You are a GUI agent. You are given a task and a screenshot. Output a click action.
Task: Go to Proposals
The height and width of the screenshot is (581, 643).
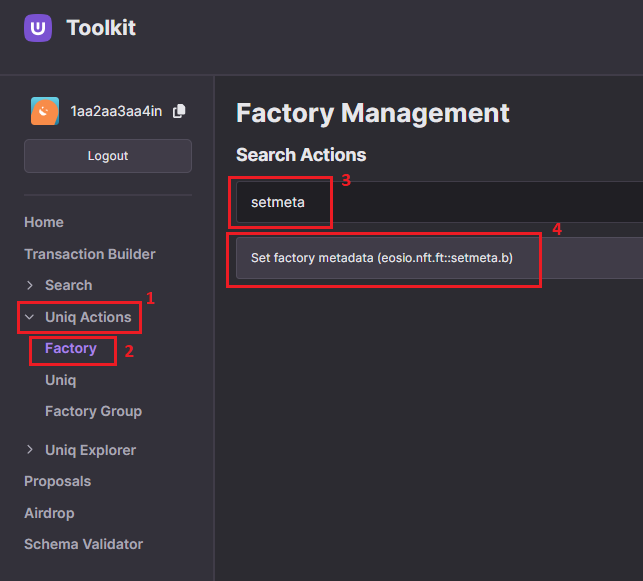click(57, 481)
